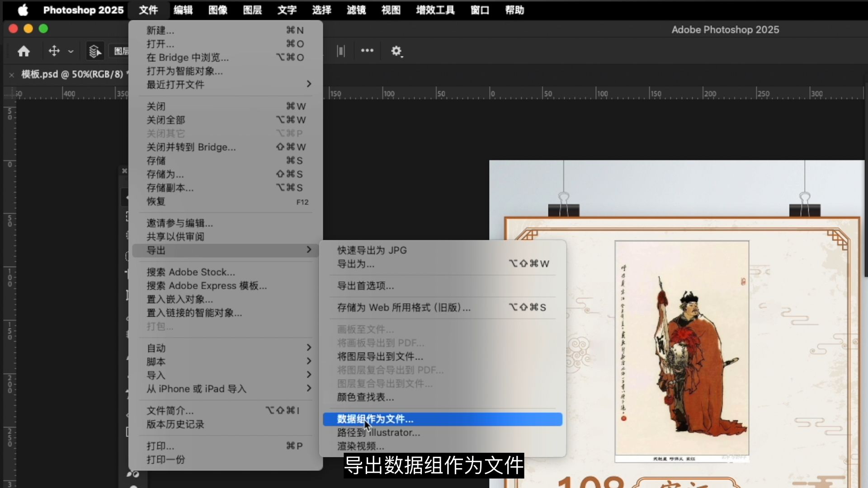This screenshot has height=488, width=868.
Task: Choose 导出为... in export submenu
Action: (443, 263)
